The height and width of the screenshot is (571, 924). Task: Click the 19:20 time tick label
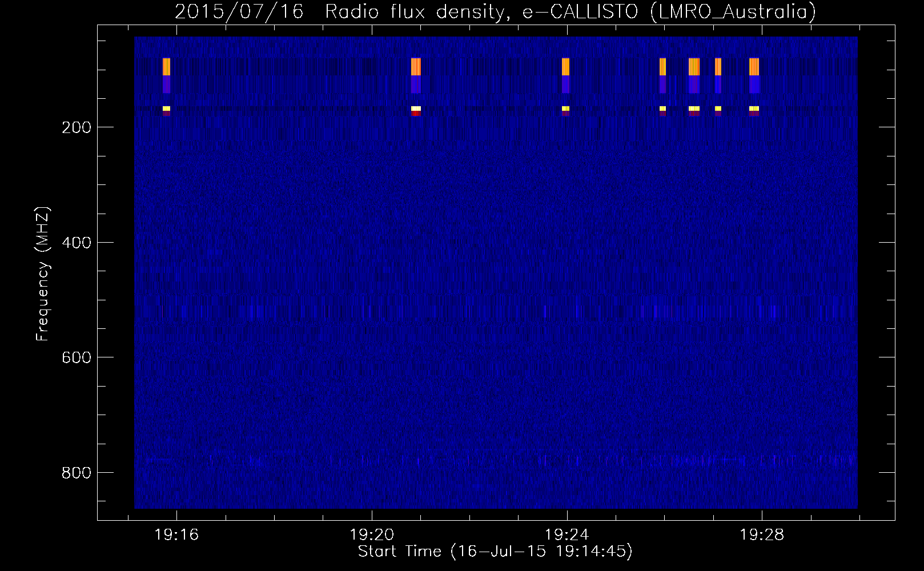click(x=372, y=534)
